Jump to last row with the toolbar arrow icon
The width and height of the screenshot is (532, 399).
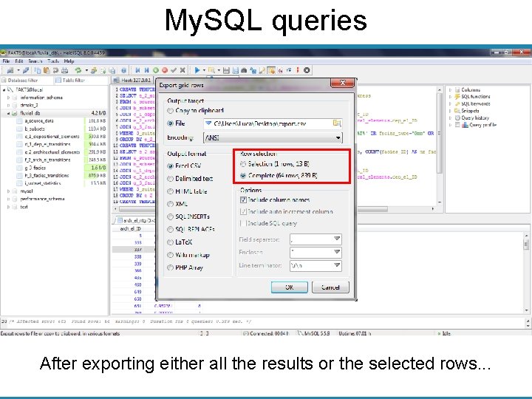pyautogui.click(x=146, y=70)
